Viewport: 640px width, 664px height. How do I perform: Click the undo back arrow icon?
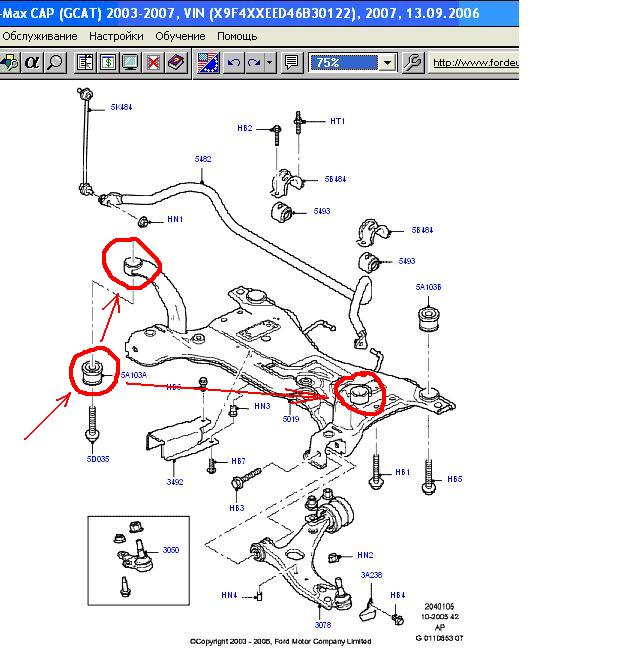tap(233, 63)
